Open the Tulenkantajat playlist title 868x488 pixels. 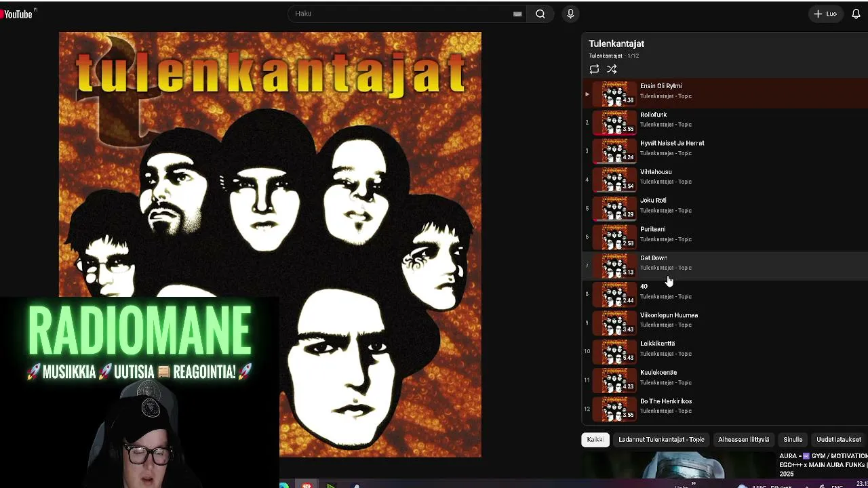616,43
